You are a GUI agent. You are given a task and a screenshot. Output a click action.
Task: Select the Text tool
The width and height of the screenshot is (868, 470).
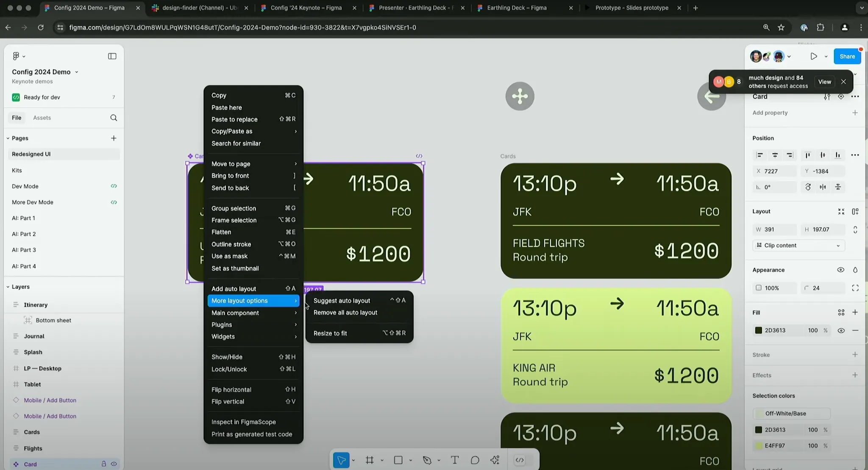tap(455, 460)
